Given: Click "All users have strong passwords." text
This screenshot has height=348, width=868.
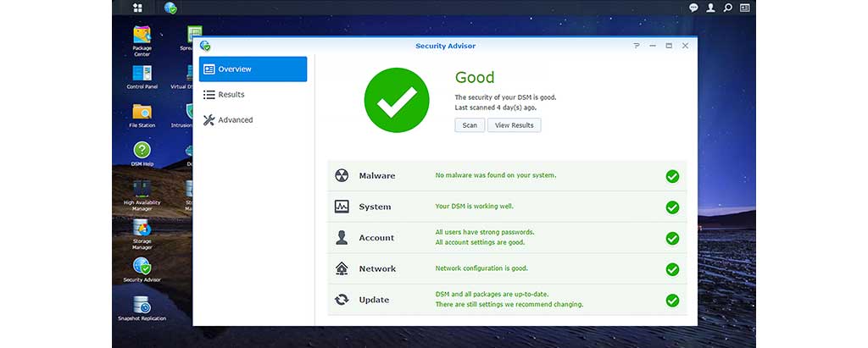Looking at the screenshot, I should 485,232.
